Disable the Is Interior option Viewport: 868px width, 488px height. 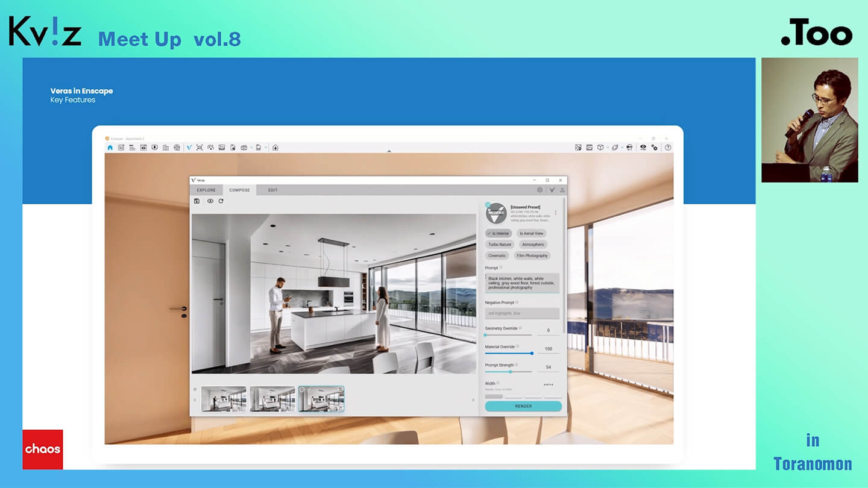pyautogui.click(x=498, y=233)
